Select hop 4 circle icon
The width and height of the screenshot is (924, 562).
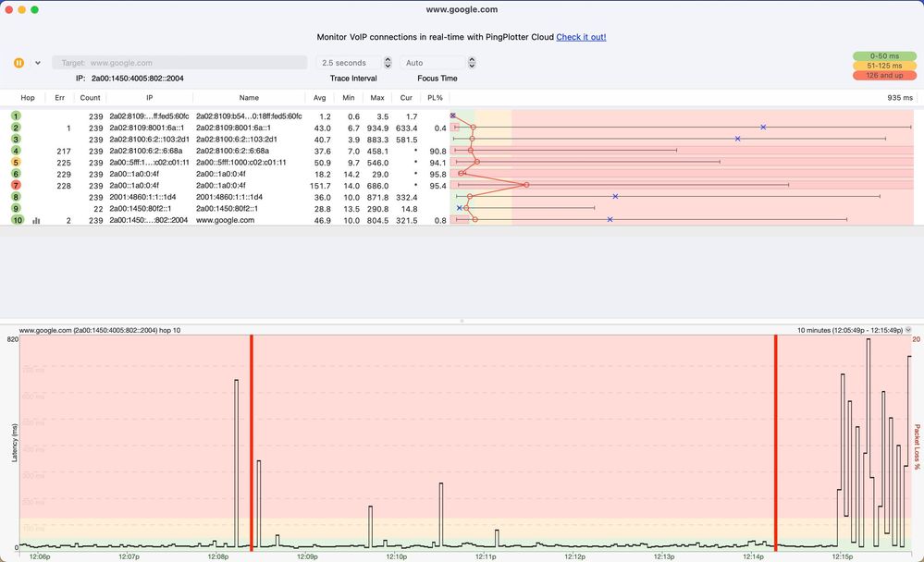tap(16, 151)
